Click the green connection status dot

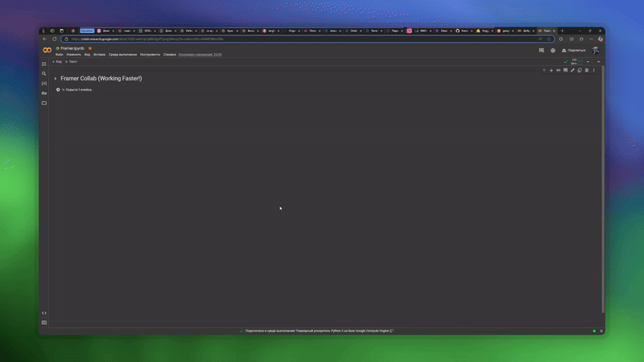click(x=594, y=331)
